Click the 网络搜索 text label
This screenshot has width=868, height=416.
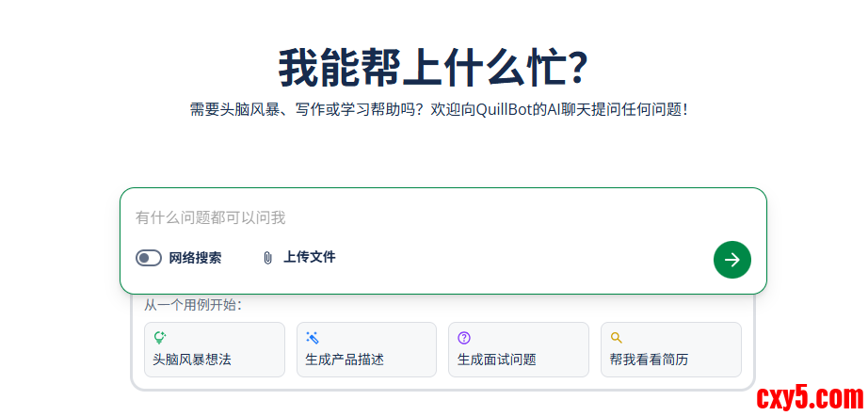coord(195,258)
